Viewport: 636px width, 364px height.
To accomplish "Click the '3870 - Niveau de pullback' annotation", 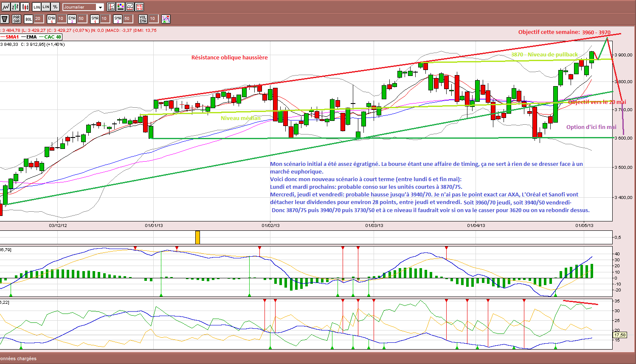I will (544, 54).
